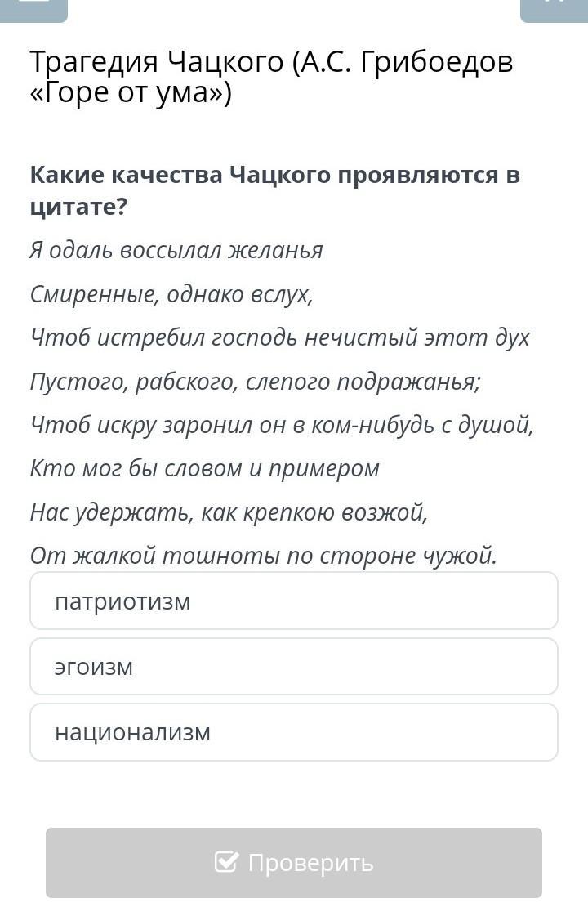Click the line Я одаль воссылал желанья

[x=176, y=250]
